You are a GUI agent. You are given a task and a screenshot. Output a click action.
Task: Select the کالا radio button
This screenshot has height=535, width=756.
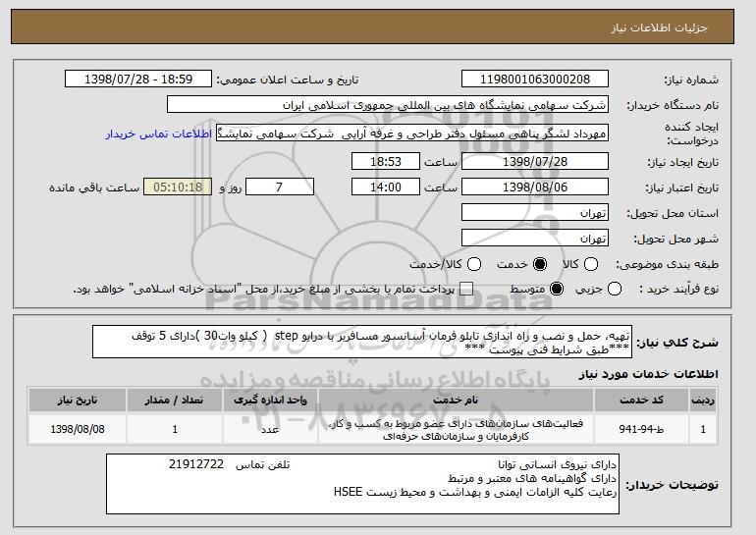point(591,264)
